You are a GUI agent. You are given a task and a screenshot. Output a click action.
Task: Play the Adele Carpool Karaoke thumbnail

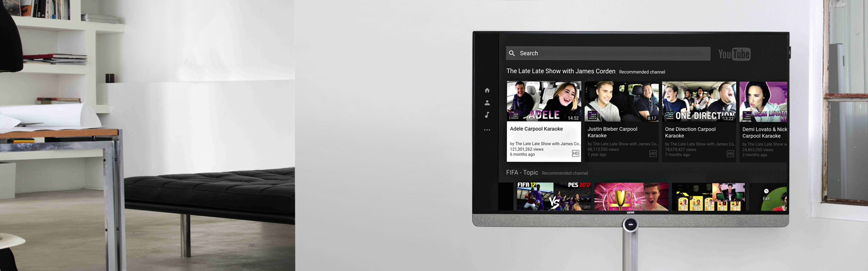544,101
